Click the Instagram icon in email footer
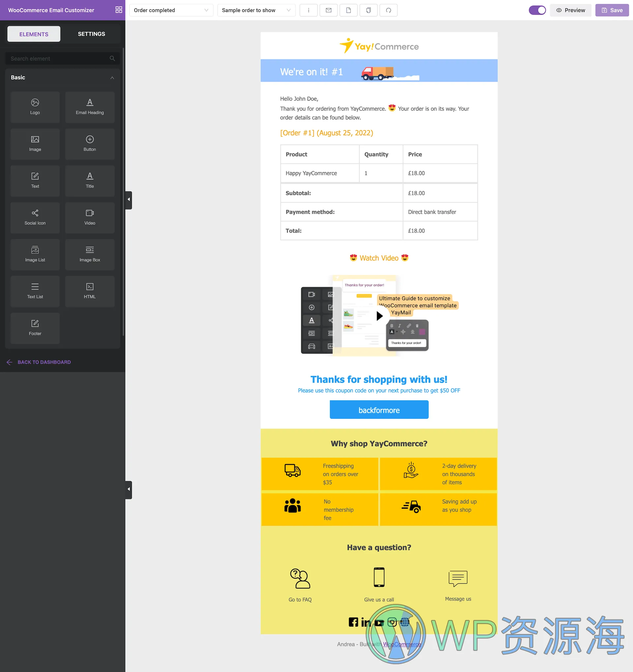Viewport: 633px width, 672px height. [x=392, y=622]
